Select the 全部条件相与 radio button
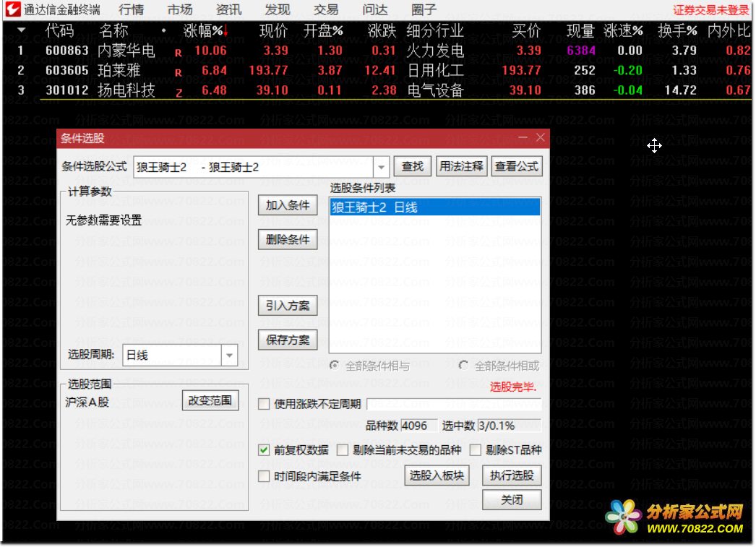The image size is (756, 547). tap(334, 366)
